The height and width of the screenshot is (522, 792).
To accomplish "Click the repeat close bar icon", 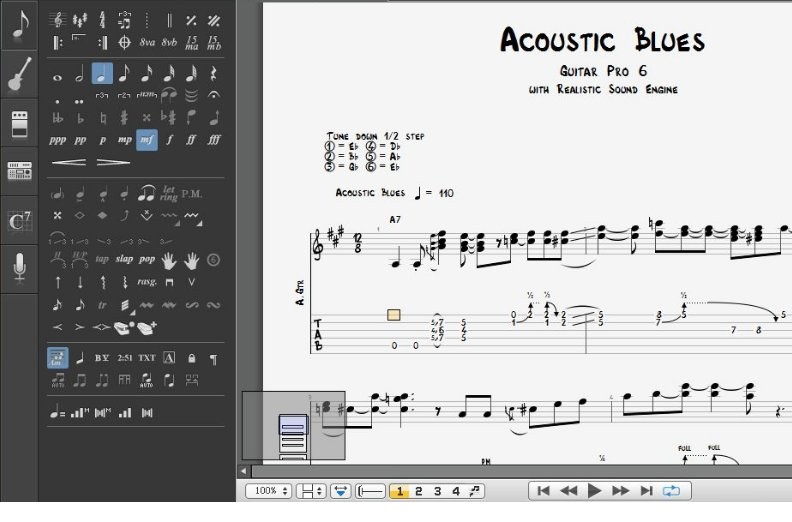I will (102, 42).
